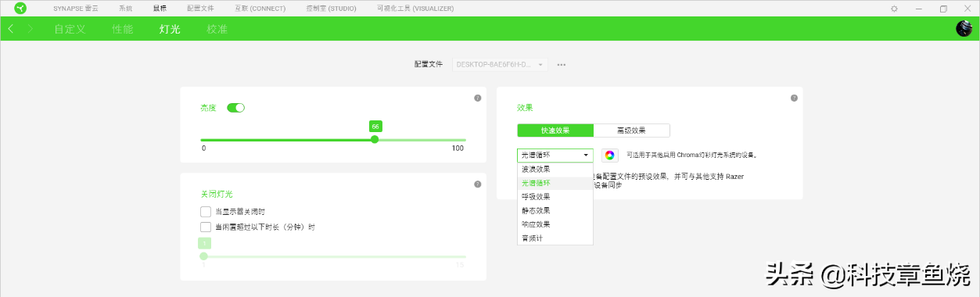
Task: Click the 关闭灯光 section heading
Action: 217,194
